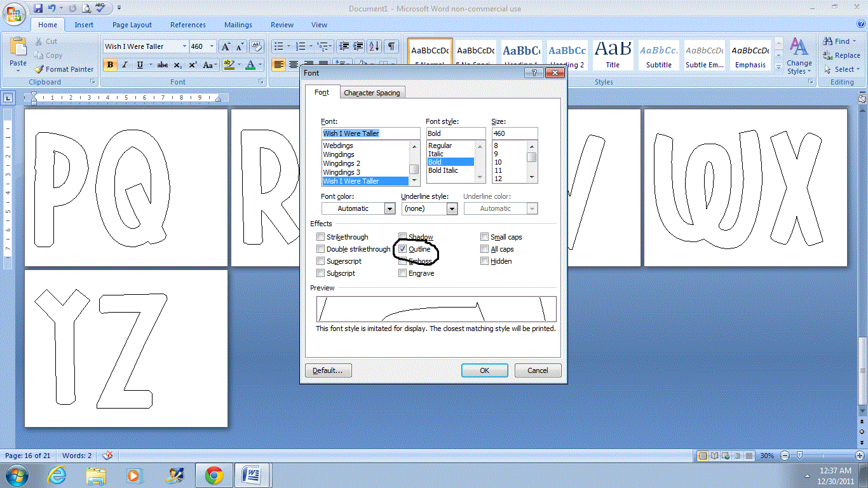868x488 pixels.
Task: Switch to Full Screen Reading view
Action: tap(714, 456)
